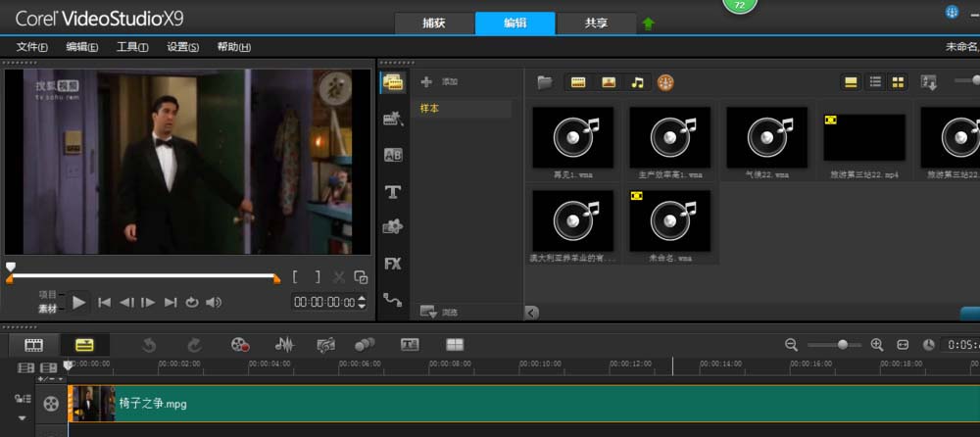
Task: Open the system volume control
Action: point(214,303)
